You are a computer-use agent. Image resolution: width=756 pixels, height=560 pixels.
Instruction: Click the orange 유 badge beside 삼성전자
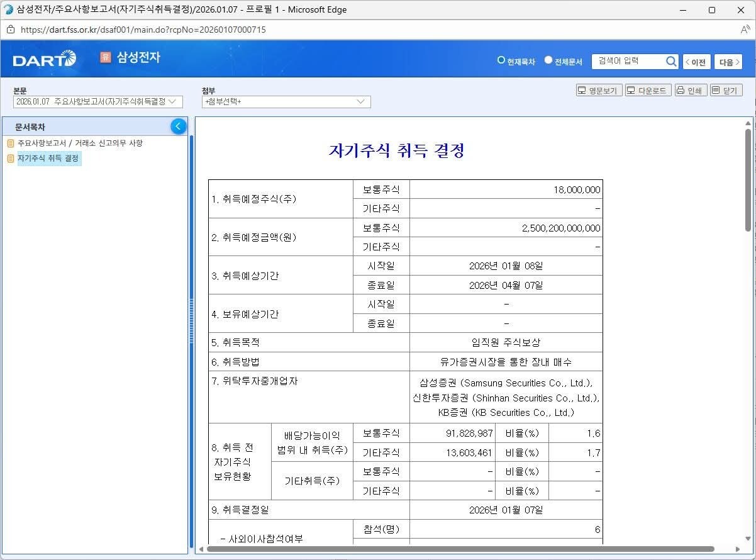point(105,57)
